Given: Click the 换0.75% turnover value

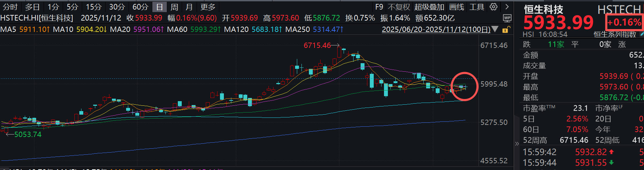Looking at the screenshot, I should (360, 18).
